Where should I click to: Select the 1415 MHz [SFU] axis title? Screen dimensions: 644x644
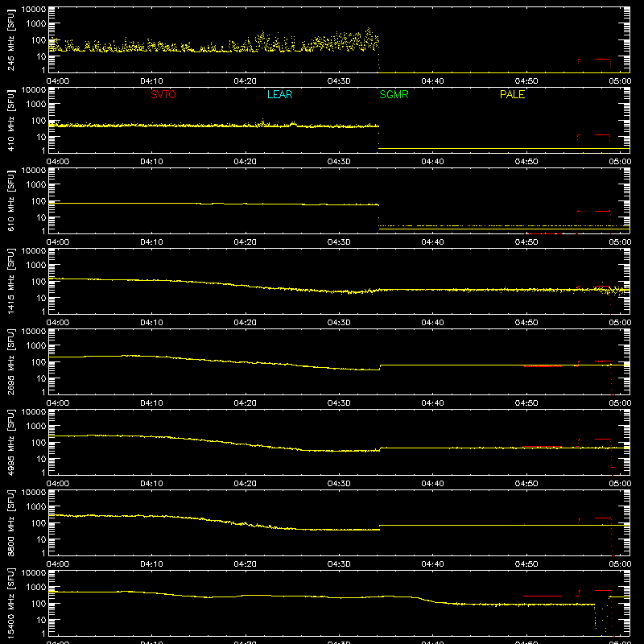tap(10, 281)
